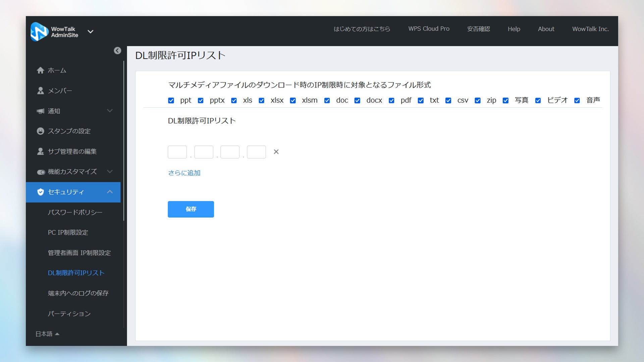
Task: Click the 保存 button
Action: [191, 209]
